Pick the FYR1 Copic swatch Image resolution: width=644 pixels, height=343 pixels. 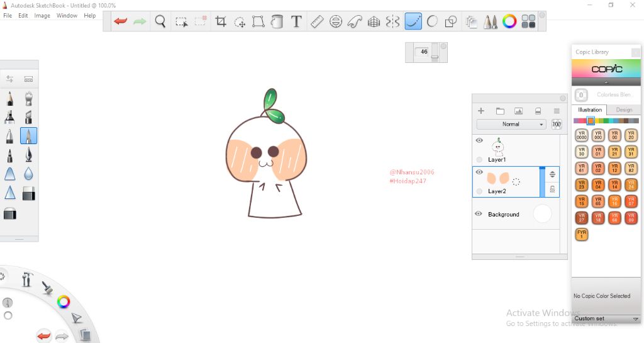pos(582,234)
